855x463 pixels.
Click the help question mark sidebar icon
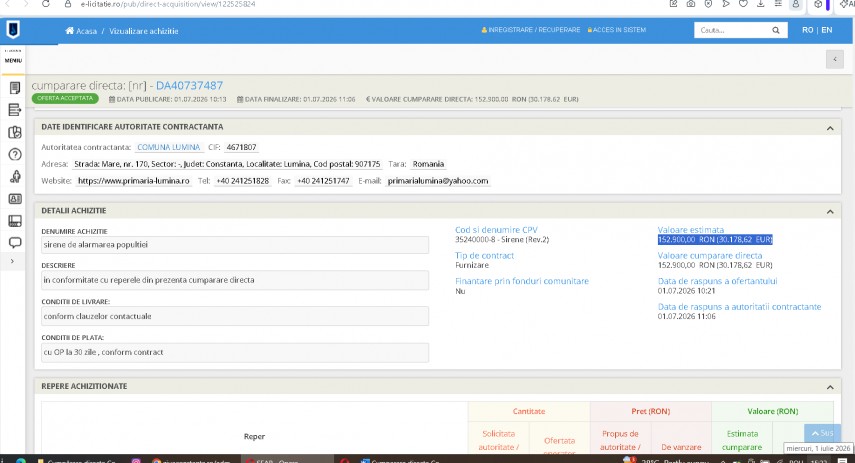(x=15, y=154)
